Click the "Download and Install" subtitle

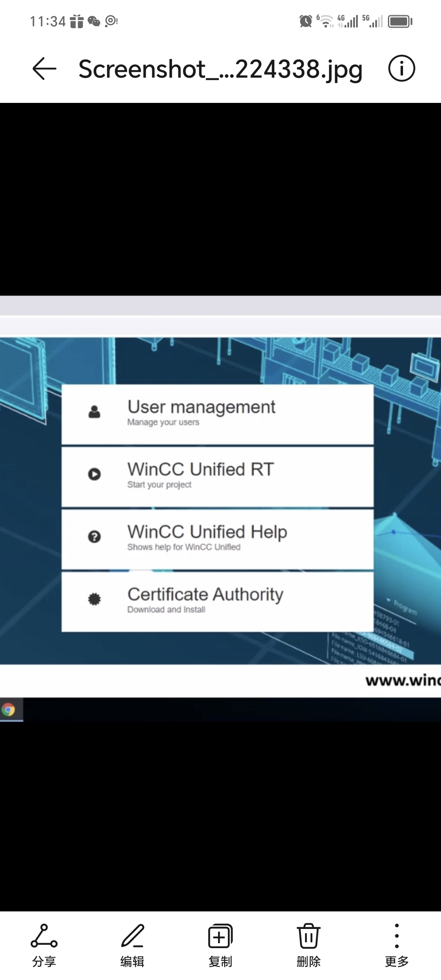pyautogui.click(x=166, y=610)
